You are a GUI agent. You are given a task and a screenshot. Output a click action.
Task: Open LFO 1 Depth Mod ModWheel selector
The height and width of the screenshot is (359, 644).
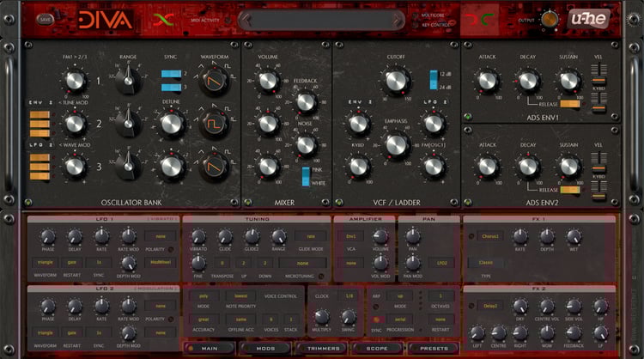[x=161, y=263]
